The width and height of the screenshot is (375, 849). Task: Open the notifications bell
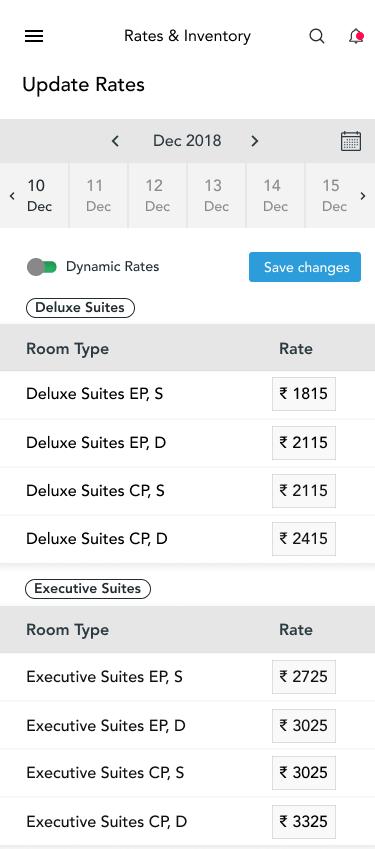coord(356,36)
